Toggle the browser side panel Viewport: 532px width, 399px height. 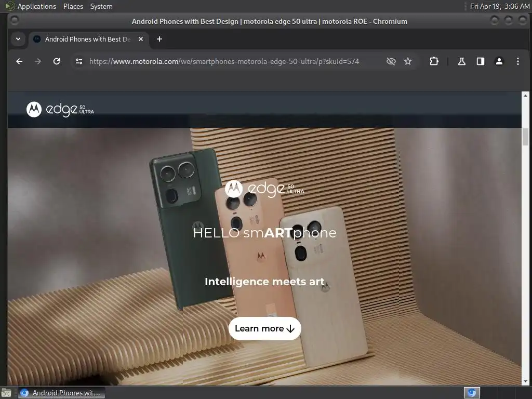[481, 61]
